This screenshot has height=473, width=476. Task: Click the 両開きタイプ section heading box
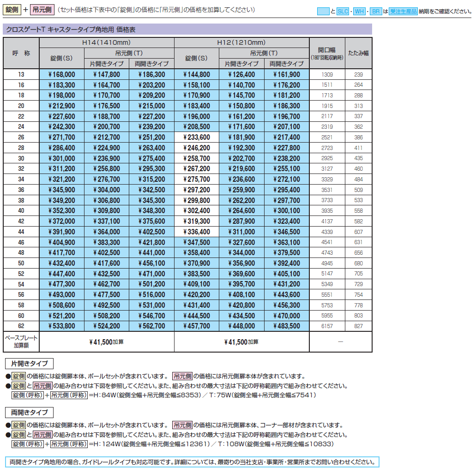29,413
